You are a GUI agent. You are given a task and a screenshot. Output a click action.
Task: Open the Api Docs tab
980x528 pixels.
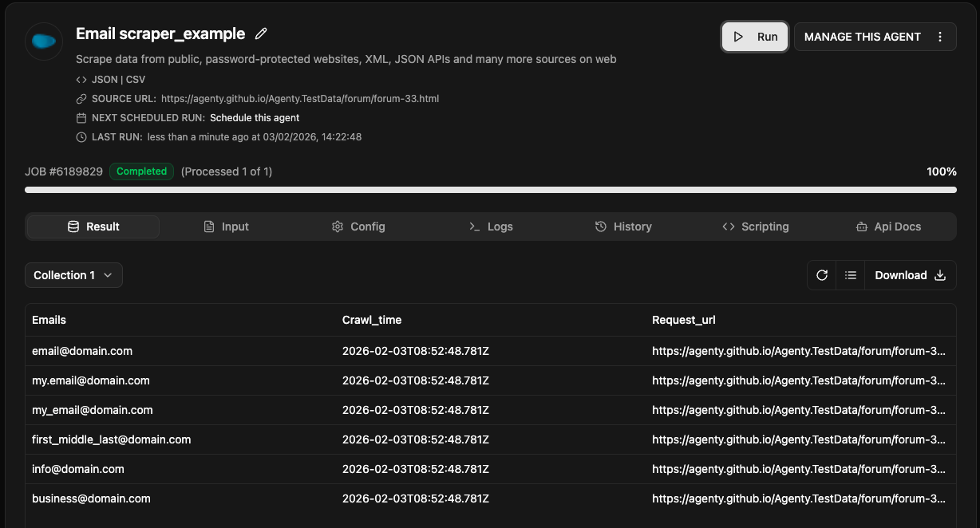(888, 227)
